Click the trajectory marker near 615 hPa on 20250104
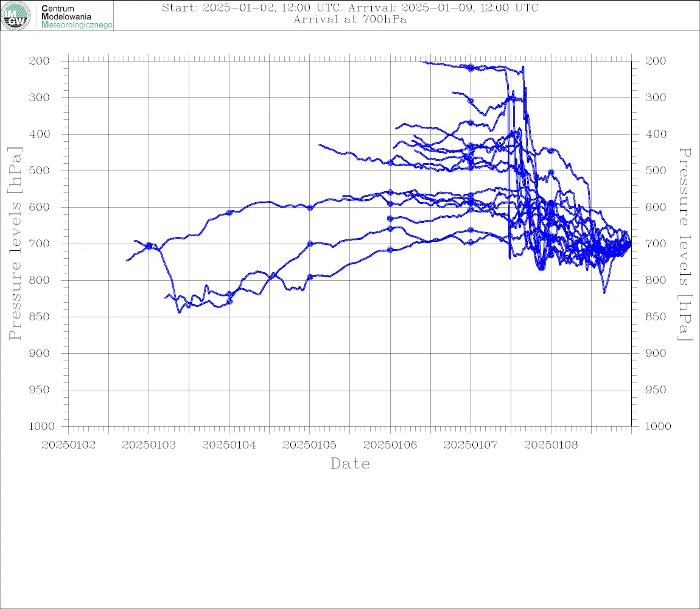 pos(229,213)
